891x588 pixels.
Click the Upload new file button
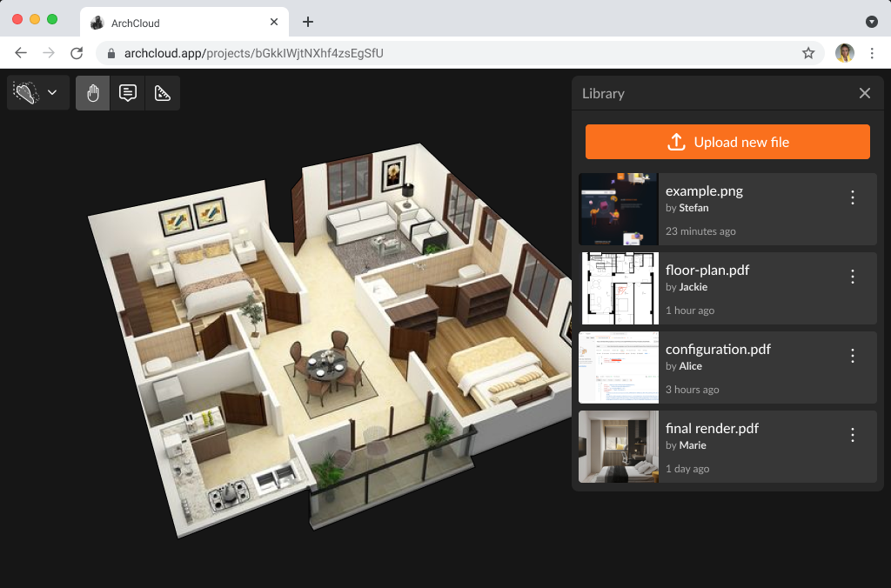727,141
